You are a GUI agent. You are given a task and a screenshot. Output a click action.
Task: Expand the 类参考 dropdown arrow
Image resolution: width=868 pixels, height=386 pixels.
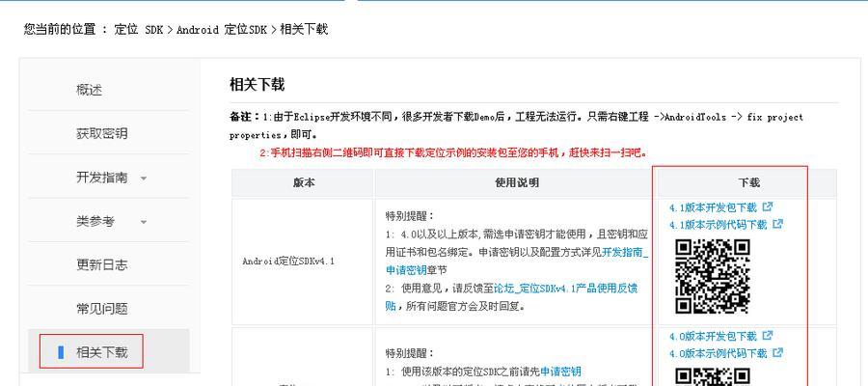tap(144, 222)
